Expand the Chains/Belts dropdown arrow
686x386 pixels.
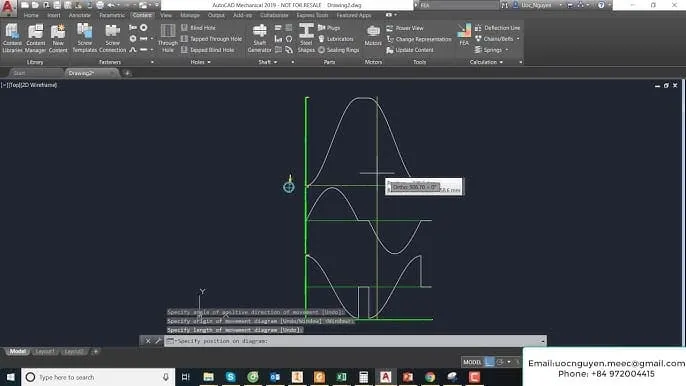click(x=518, y=39)
